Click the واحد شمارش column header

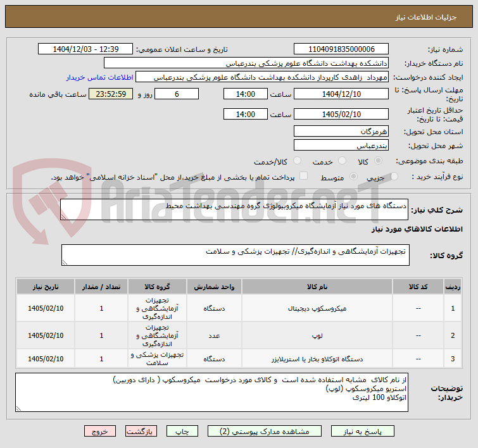(x=214, y=287)
